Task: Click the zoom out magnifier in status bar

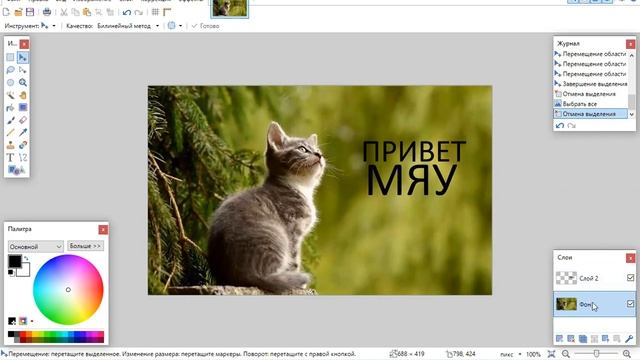Action: (566, 354)
